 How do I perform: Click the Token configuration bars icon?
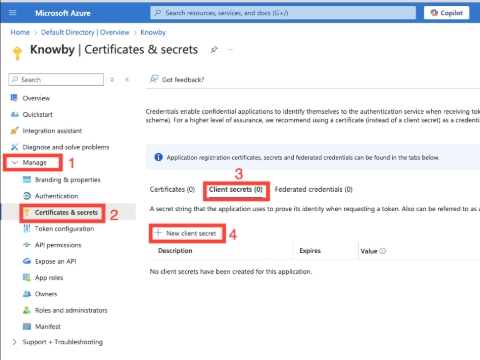(27, 228)
